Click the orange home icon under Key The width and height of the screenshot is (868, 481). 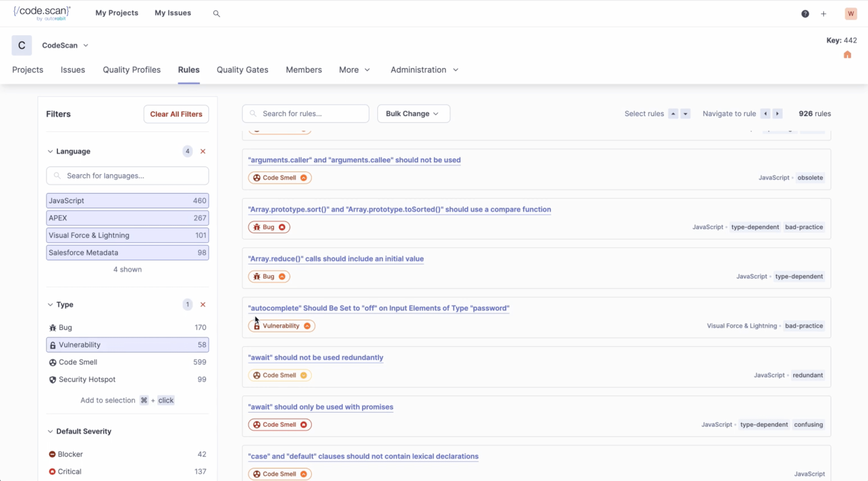[x=847, y=55]
